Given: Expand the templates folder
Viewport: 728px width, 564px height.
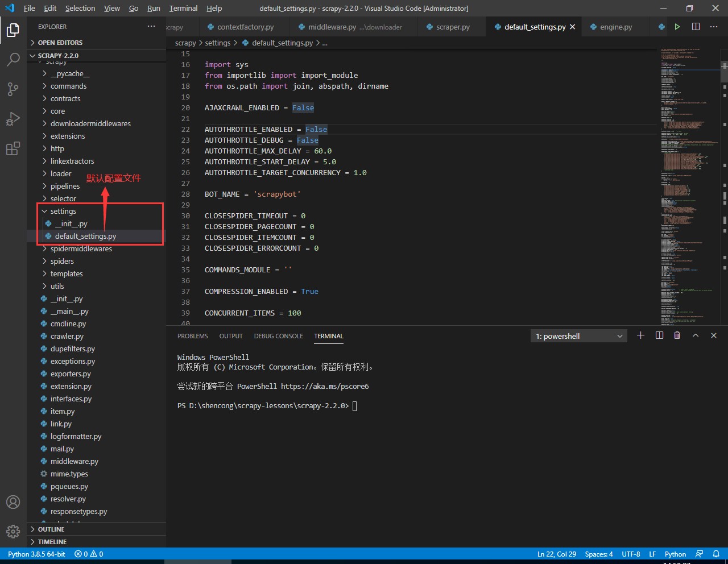Looking at the screenshot, I should coord(67,273).
